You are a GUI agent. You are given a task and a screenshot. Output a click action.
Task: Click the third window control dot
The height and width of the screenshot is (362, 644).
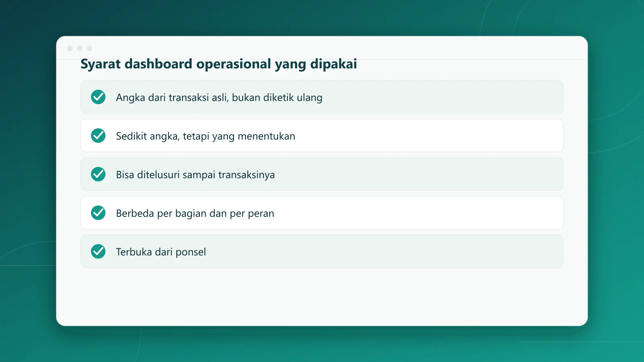point(89,48)
